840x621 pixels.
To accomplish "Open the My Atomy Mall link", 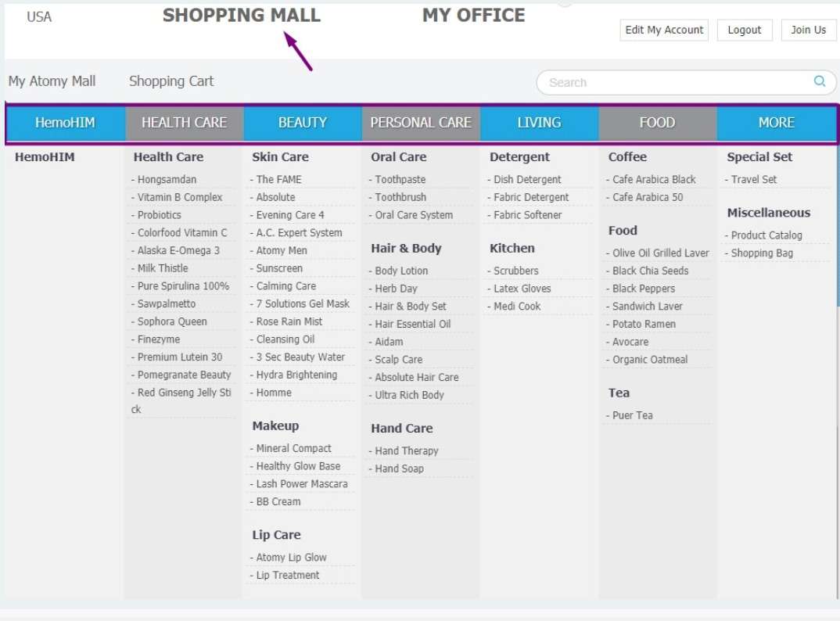I will 52,81.
